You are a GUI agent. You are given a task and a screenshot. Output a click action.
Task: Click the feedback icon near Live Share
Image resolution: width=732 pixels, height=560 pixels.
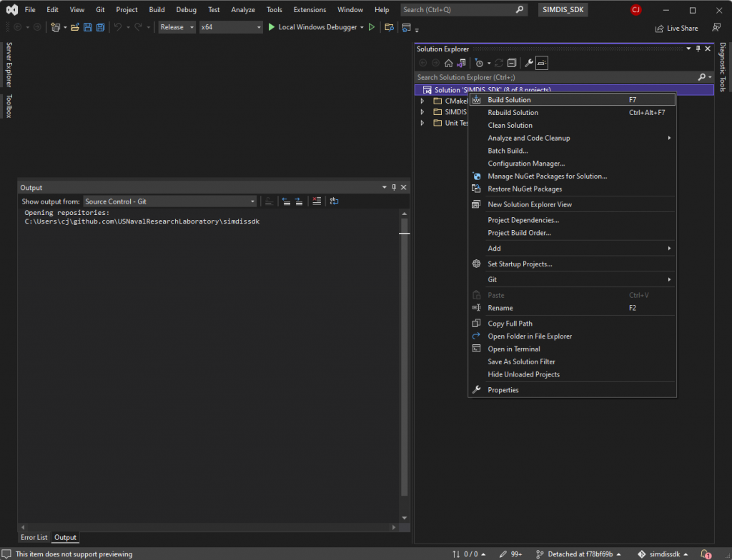(x=716, y=28)
